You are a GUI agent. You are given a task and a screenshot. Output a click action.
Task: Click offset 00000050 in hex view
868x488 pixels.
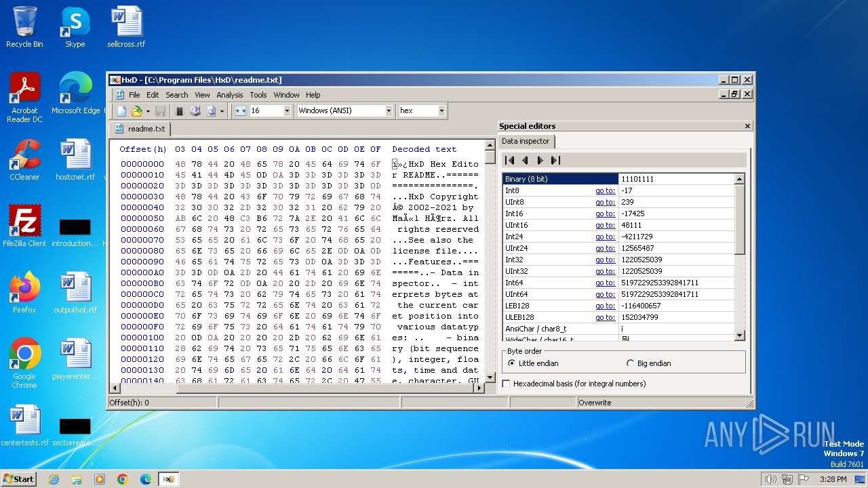coord(142,218)
